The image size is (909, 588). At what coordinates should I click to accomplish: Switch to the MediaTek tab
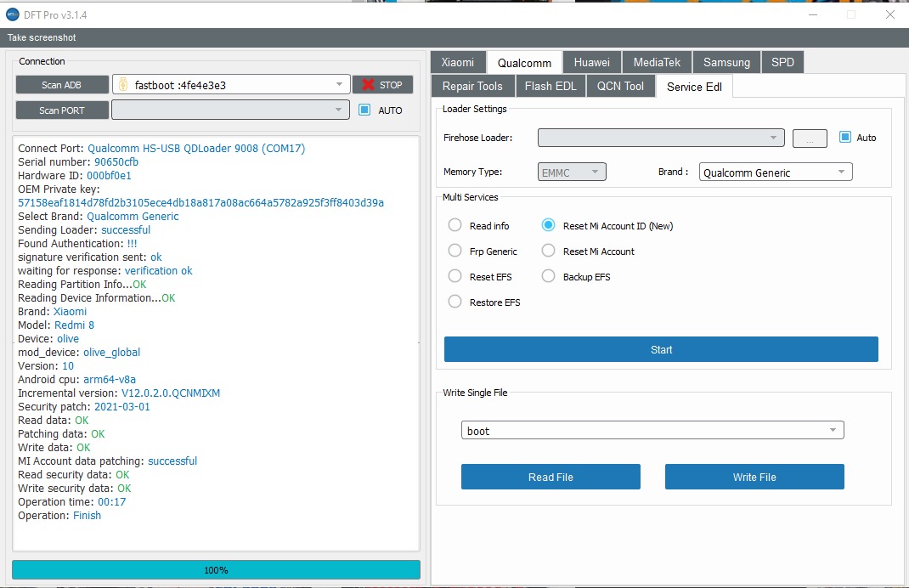[657, 63]
